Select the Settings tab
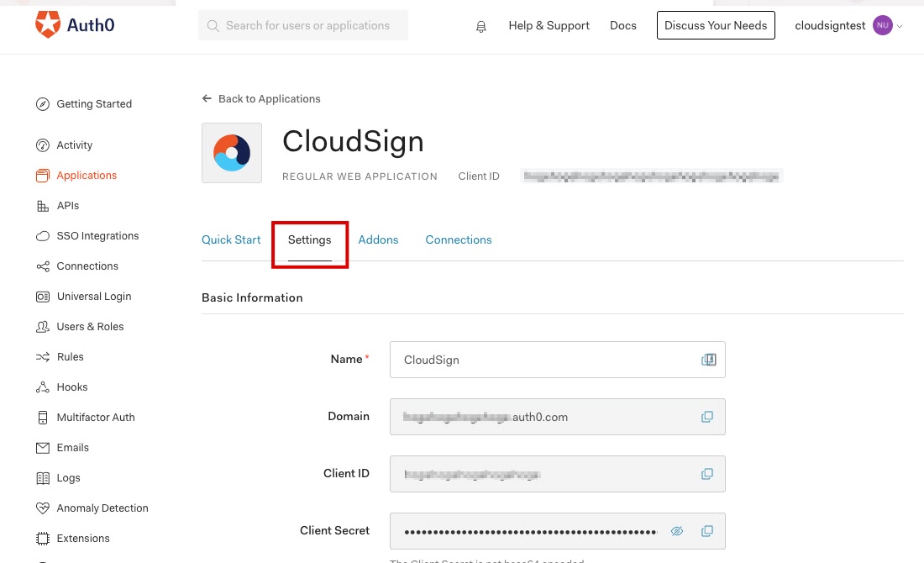Viewport: 924px width, 563px height. point(309,240)
